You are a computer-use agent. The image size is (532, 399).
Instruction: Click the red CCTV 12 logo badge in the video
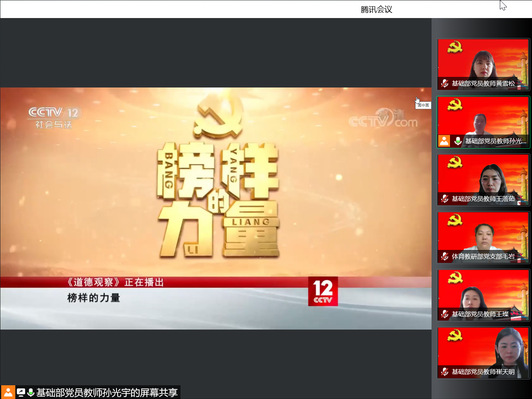coord(323,291)
